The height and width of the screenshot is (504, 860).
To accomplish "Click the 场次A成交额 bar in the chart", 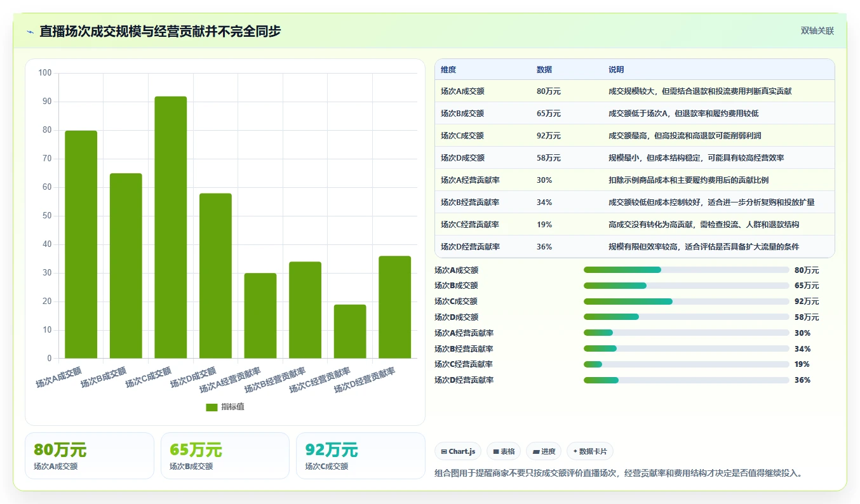I will [81, 244].
